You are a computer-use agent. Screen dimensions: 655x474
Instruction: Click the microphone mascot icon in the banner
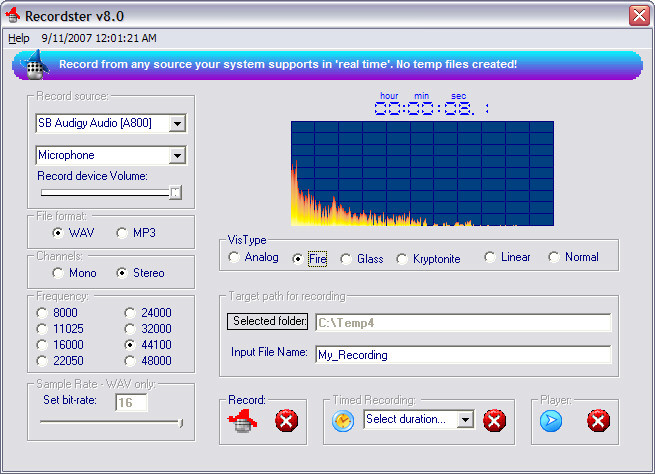point(36,65)
